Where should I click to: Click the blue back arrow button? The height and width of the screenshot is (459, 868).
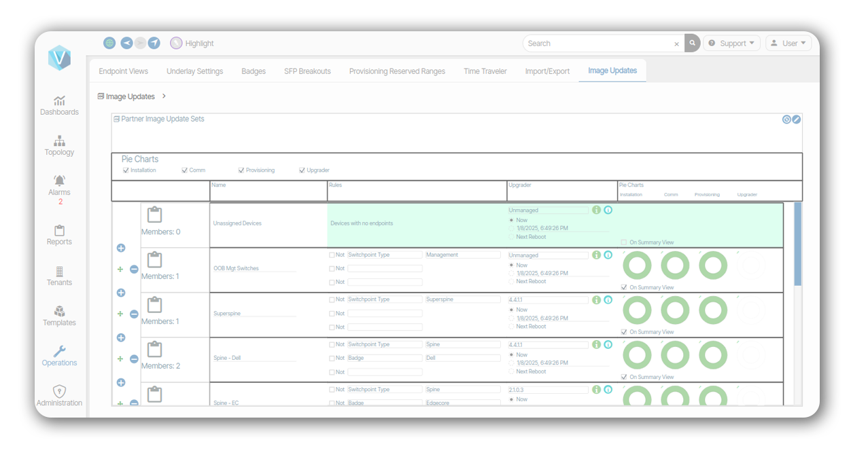pos(126,43)
